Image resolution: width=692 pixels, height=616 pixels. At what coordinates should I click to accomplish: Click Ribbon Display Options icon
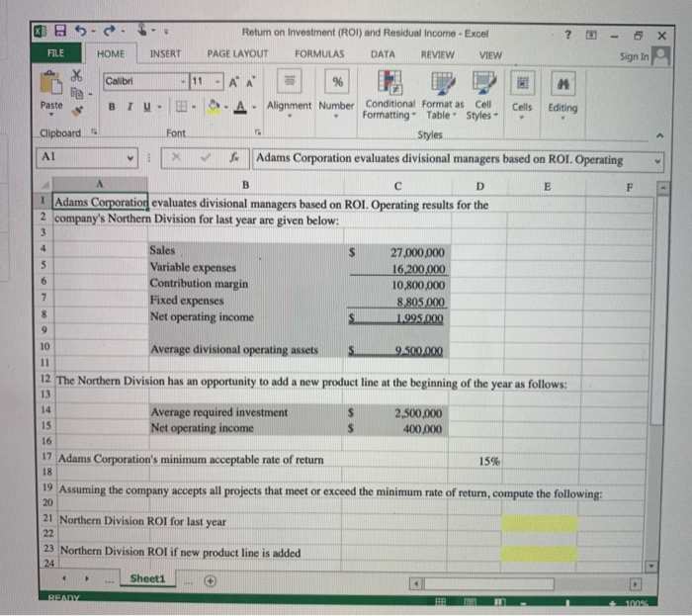pyautogui.click(x=591, y=36)
